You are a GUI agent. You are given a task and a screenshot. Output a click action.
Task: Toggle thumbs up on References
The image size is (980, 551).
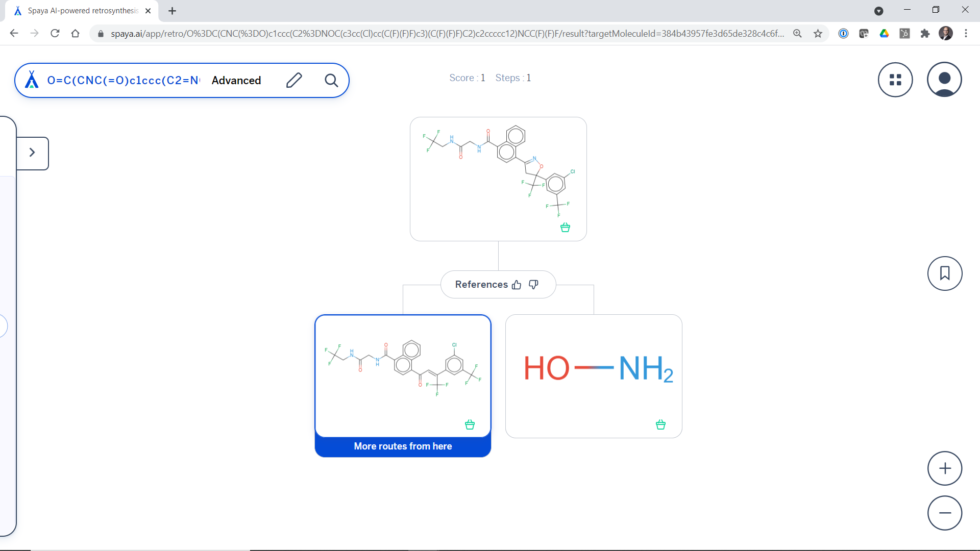[x=517, y=285]
